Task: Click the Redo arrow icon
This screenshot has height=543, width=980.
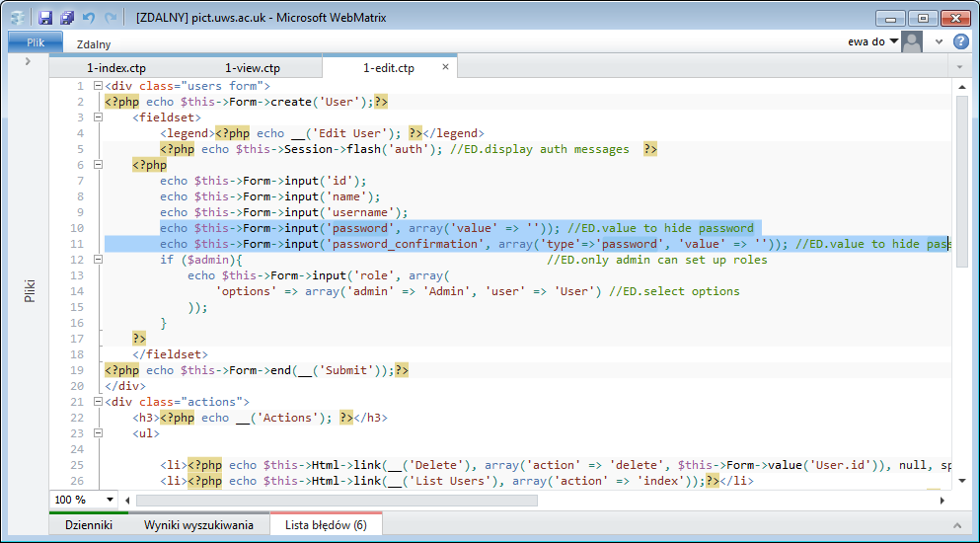Action: coord(111,18)
